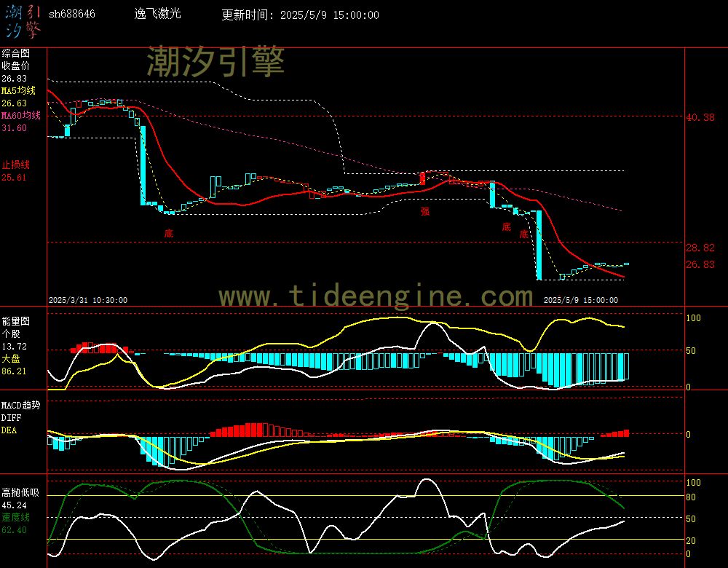Click the 80 level label in 高抛低吸 panel
The height and width of the screenshot is (568, 728).
tap(691, 497)
